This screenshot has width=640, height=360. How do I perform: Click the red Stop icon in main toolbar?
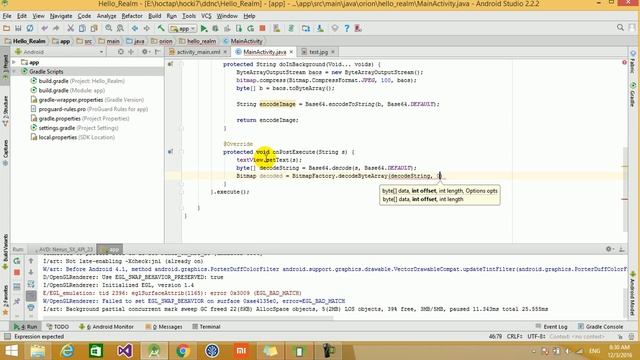(262, 28)
